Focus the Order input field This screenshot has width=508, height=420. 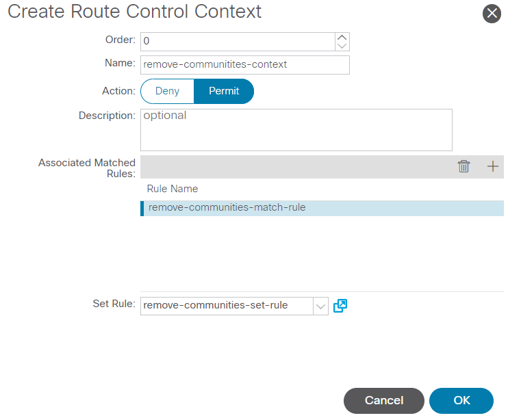[x=238, y=41]
